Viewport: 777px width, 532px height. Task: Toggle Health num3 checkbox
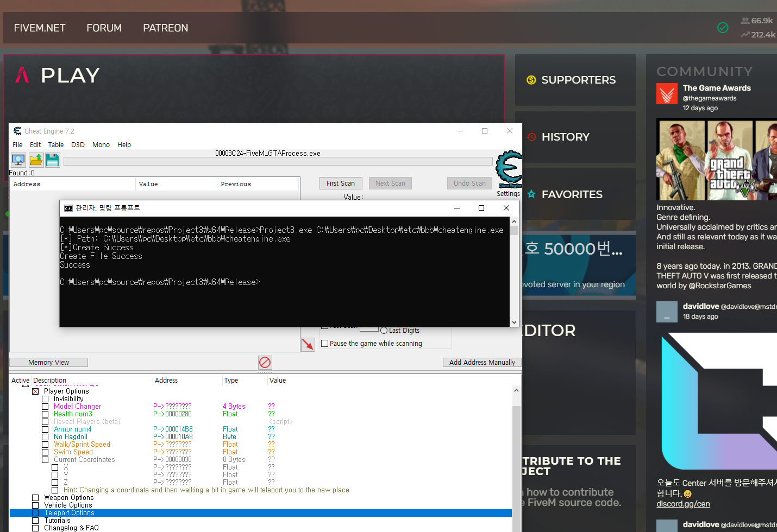click(45, 414)
